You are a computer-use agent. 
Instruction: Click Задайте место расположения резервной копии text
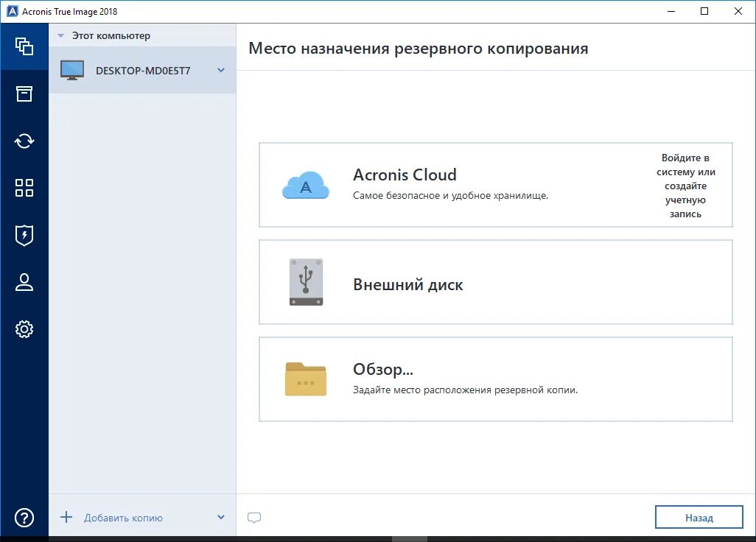465,390
